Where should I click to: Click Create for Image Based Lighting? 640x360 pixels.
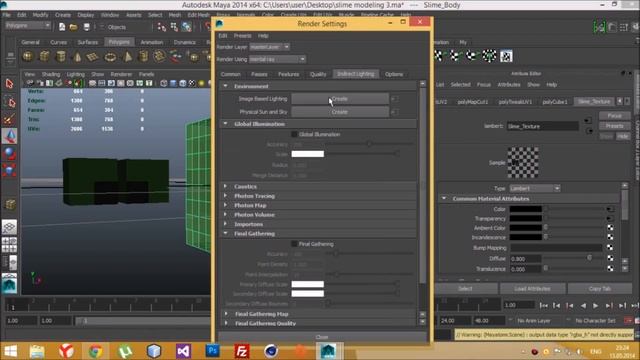[340, 99]
